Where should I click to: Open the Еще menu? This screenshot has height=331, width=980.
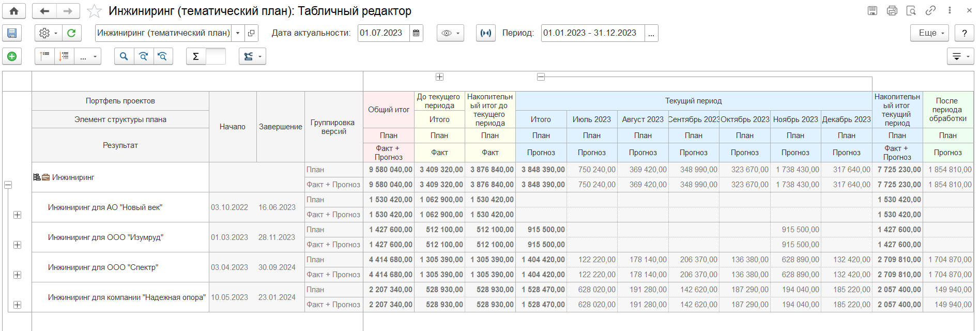[x=929, y=33]
